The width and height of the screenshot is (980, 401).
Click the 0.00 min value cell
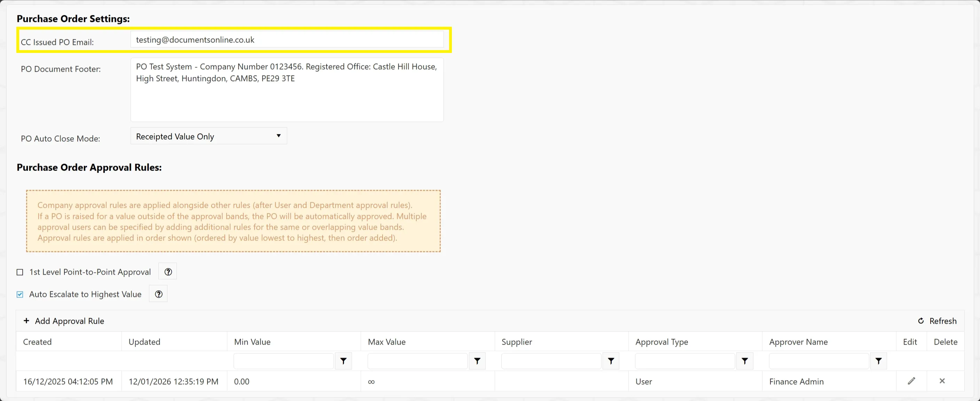294,381
